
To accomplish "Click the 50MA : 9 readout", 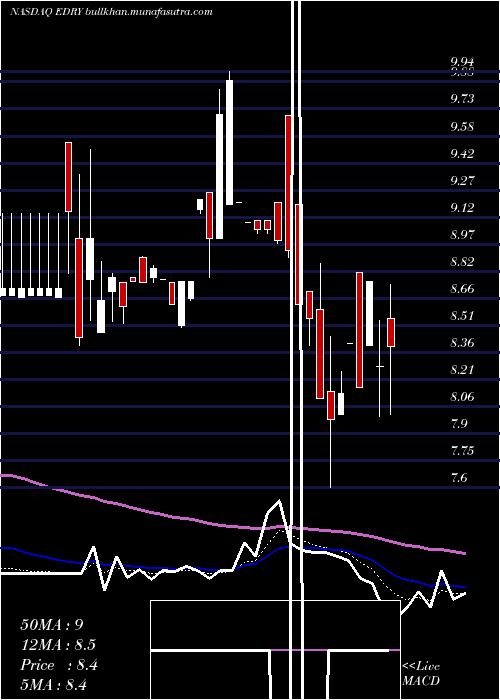I will (52, 625).
